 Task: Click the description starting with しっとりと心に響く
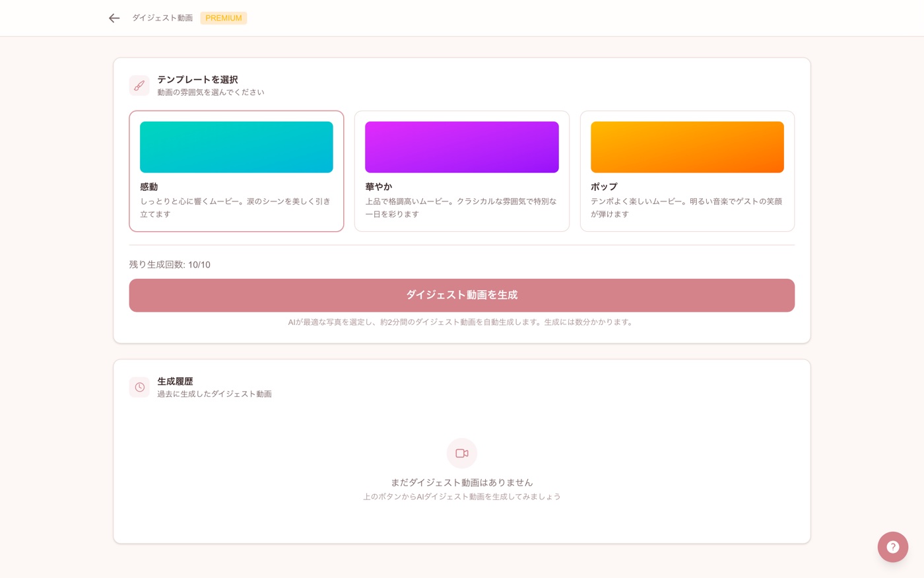pos(235,207)
